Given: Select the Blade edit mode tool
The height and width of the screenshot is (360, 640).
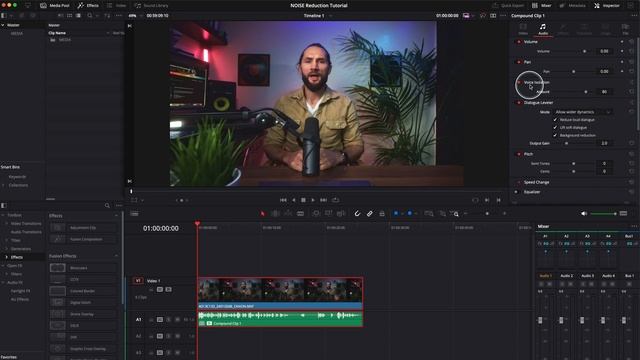Looking at the screenshot, I should point(300,213).
